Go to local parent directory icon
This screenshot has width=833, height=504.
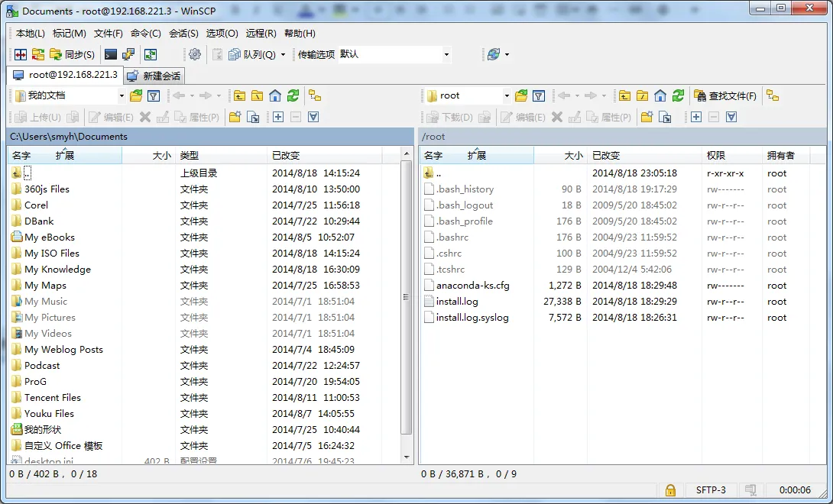(240, 95)
